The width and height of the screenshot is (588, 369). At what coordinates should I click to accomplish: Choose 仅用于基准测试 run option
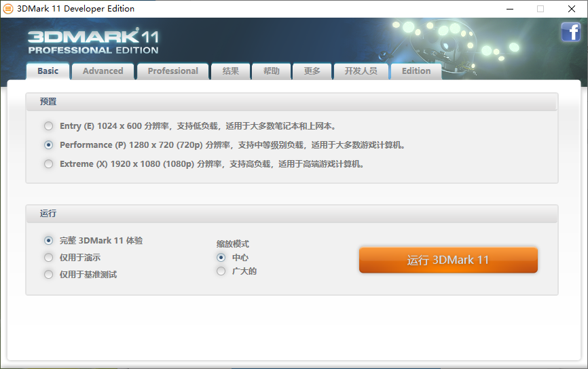48,275
